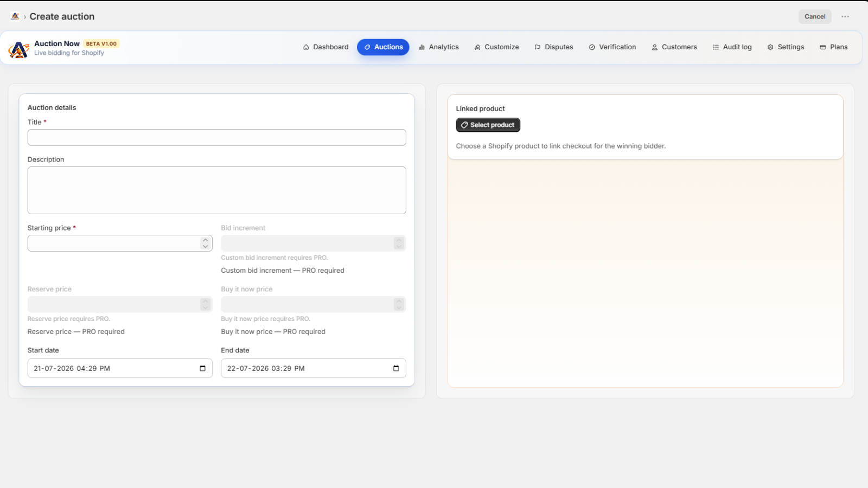Open the Audit log tab

click(x=732, y=47)
